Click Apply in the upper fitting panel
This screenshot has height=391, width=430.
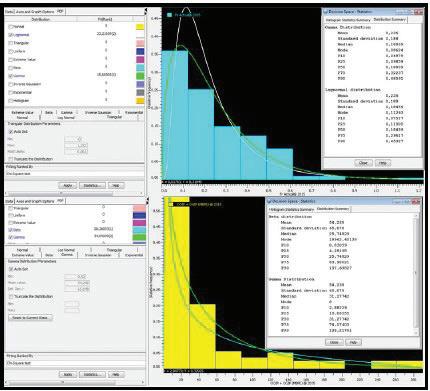click(68, 185)
